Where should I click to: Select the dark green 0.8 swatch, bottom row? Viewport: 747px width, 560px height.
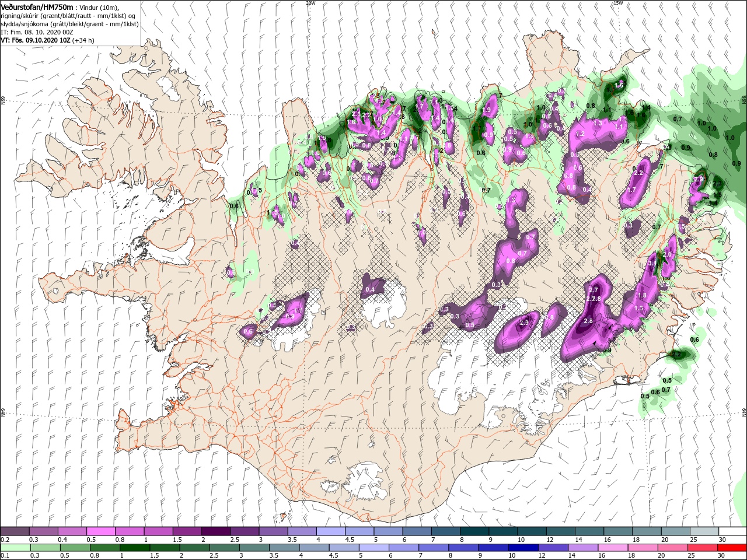(104, 548)
